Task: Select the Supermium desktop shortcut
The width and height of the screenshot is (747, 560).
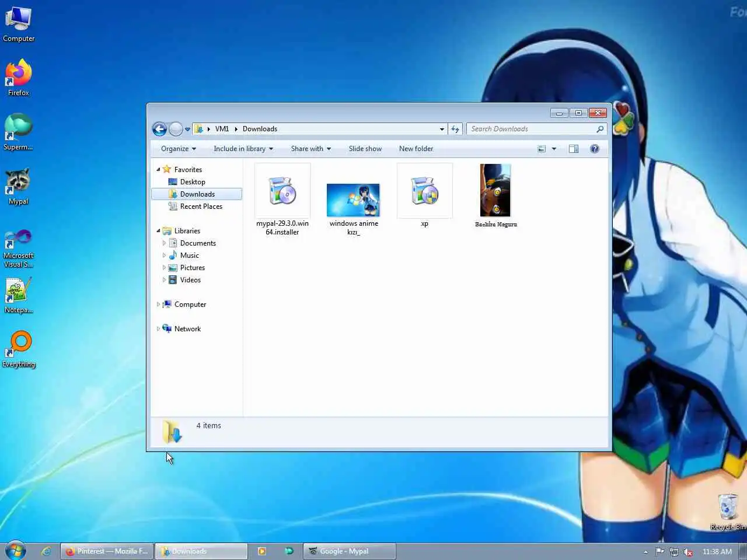Action: tap(19, 132)
